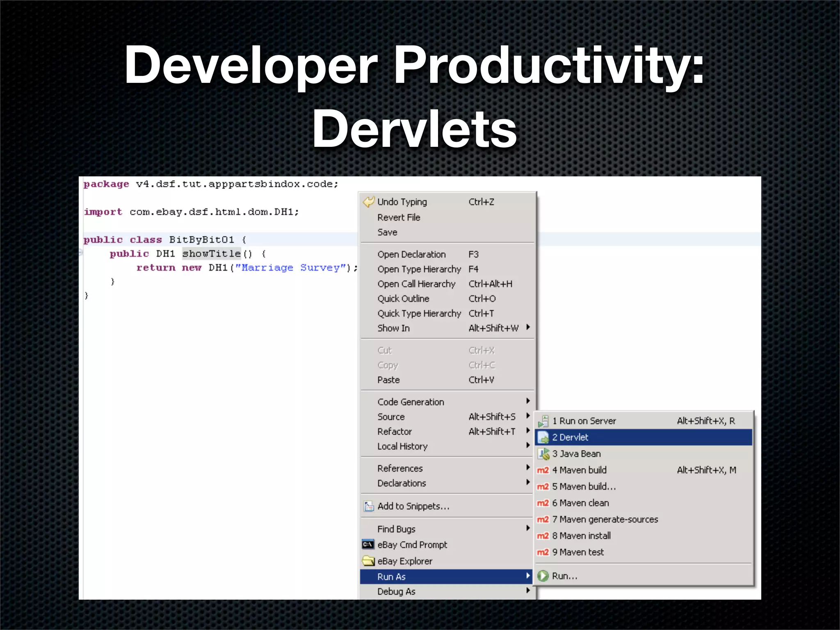840x630 pixels.
Task: Click the showTitle method name in editor
Action: point(211,253)
